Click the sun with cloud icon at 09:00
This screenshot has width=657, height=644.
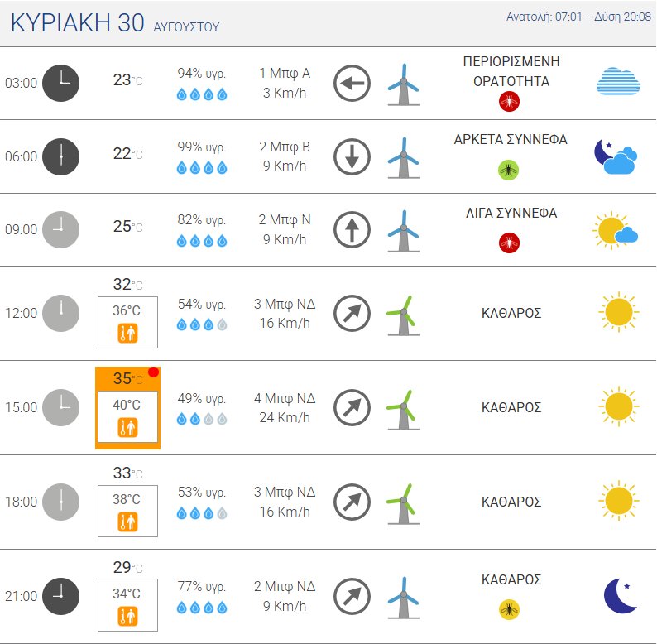[615, 230]
